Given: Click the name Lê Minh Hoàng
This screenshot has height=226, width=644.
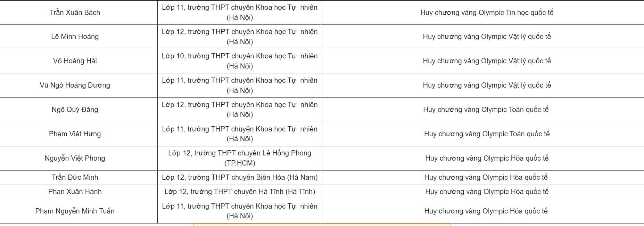Looking at the screenshot, I should pos(75,37).
